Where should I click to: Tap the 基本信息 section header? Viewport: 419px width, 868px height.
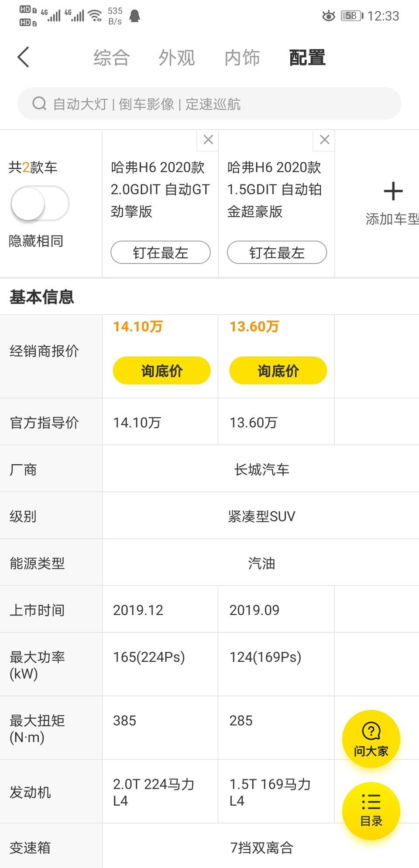[42, 297]
